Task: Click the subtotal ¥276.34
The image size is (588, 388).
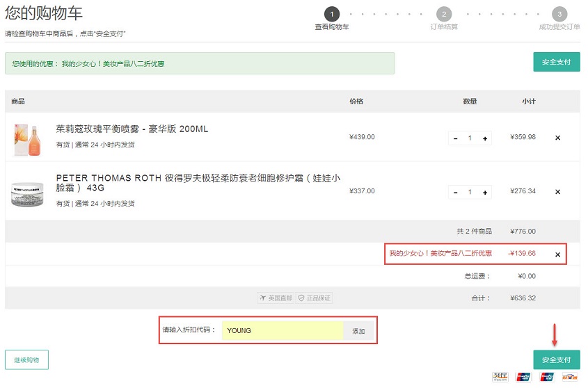Action: coord(523,191)
